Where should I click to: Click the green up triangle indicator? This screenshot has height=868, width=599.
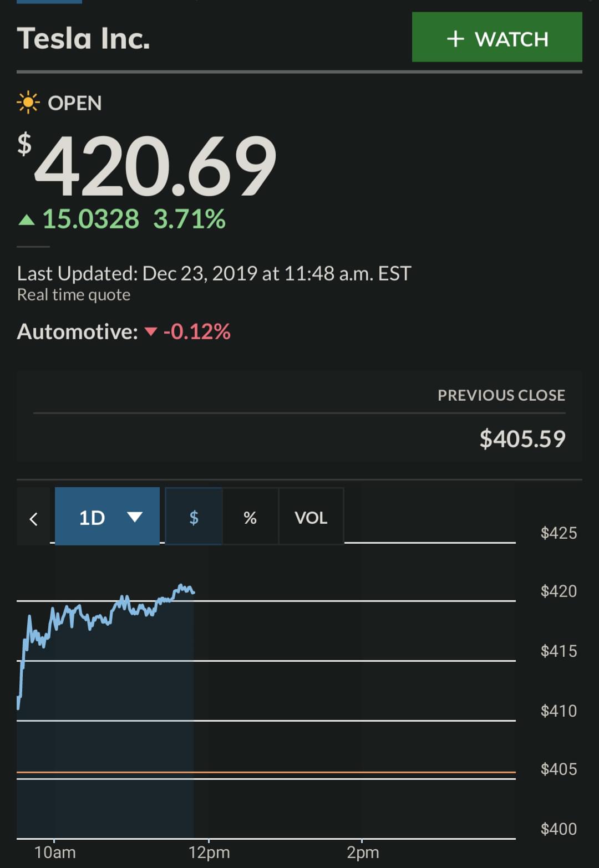(26, 221)
